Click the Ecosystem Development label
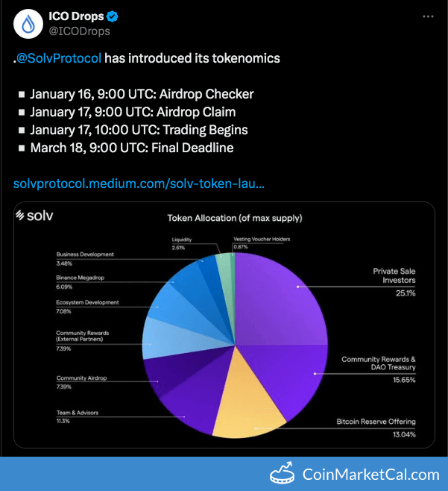448x491 pixels. 87,302
